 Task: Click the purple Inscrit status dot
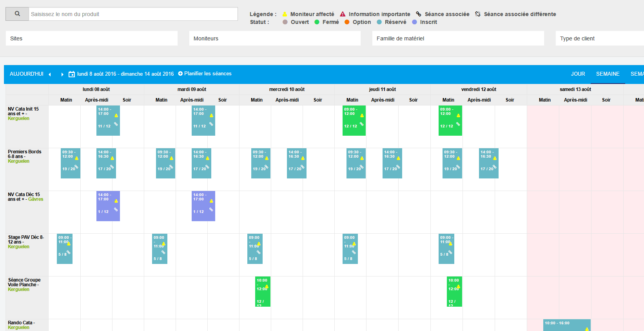414,22
